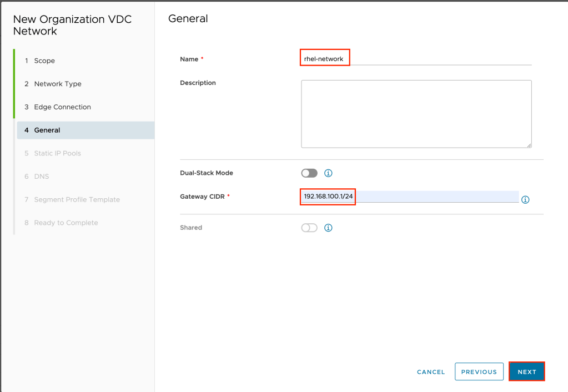Select step 7 Segment Profile Template

point(77,200)
